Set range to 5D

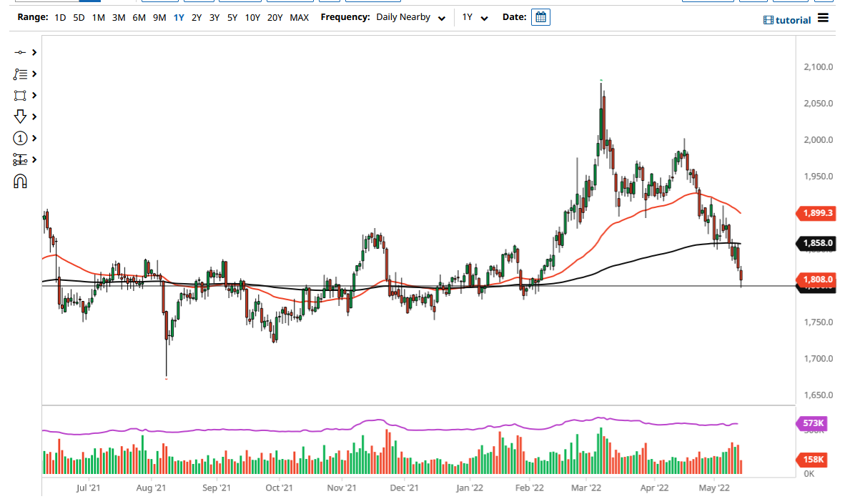click(79, 18)
